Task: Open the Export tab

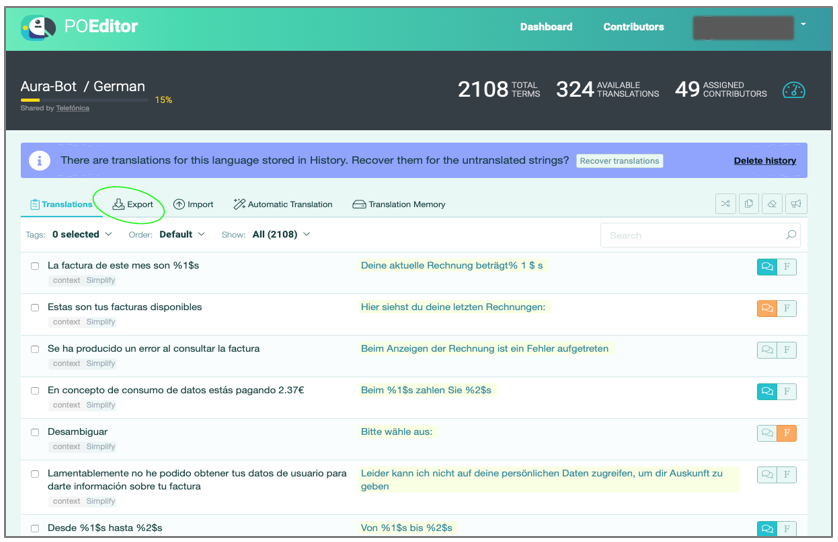Action: coord(133,204)
